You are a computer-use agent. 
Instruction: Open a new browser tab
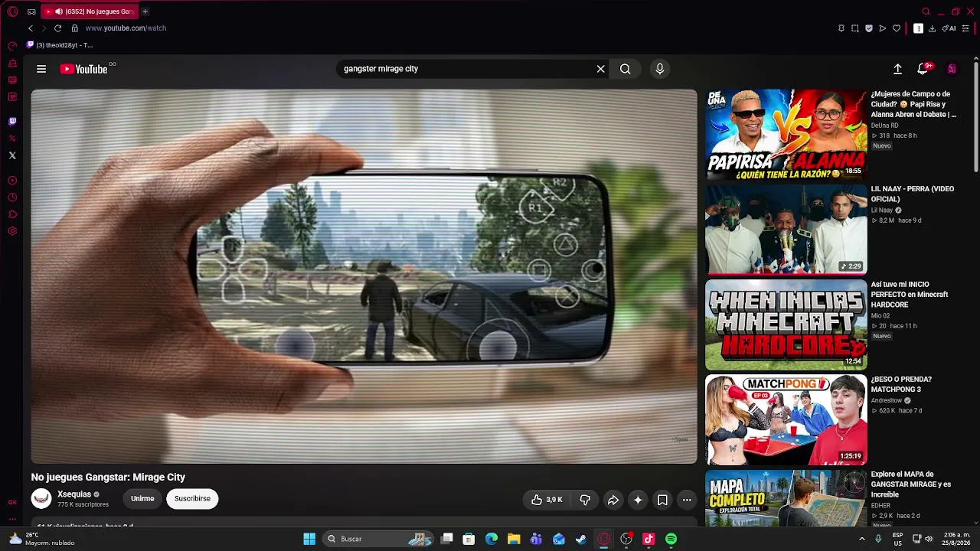[x=145, y=11]
